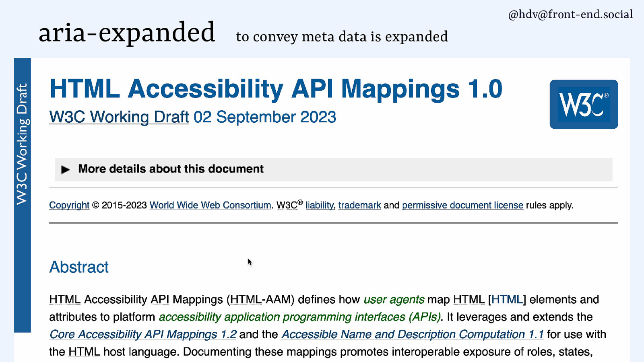
Task: Click the W3C Working Draft vertical sidebar banner
Action: coord(22,195)
